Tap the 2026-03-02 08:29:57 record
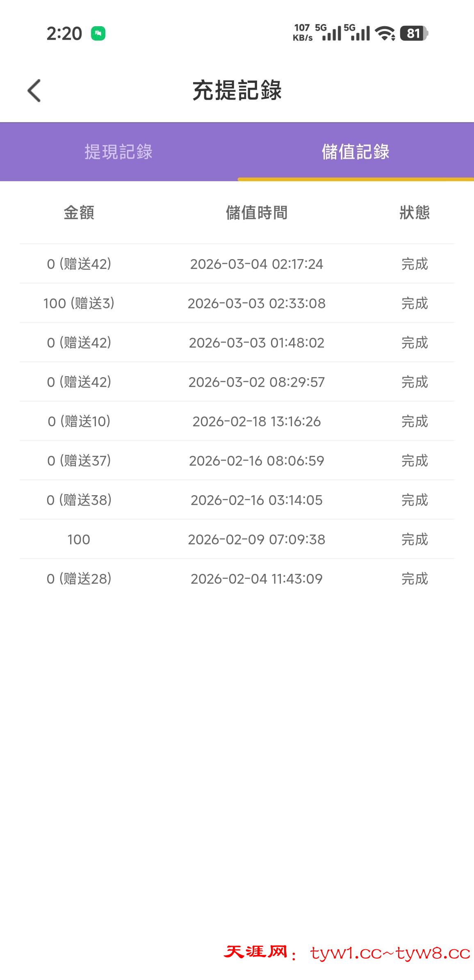Viewport: 474px width, 980px height. pos(257,382)
